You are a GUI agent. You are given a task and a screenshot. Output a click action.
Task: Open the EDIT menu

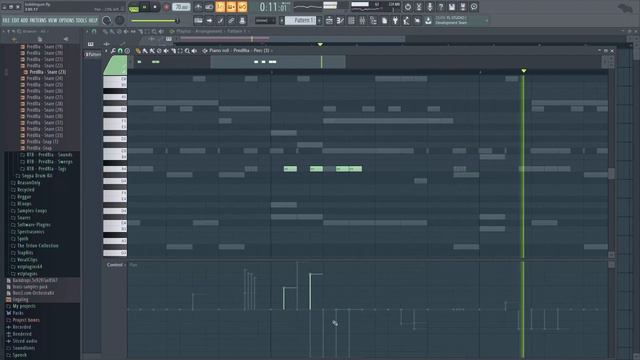click(16, 20)
